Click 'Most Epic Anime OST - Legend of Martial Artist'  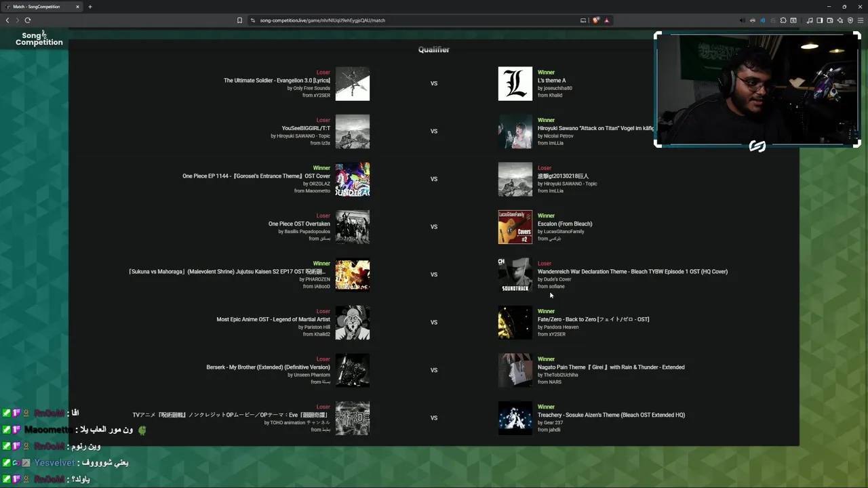273,319
